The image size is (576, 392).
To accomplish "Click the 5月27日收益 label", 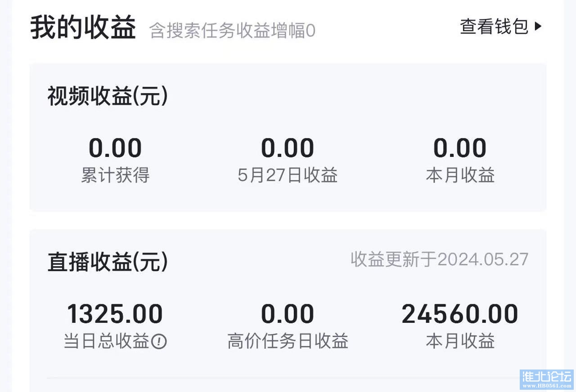I will coord(288,175).
